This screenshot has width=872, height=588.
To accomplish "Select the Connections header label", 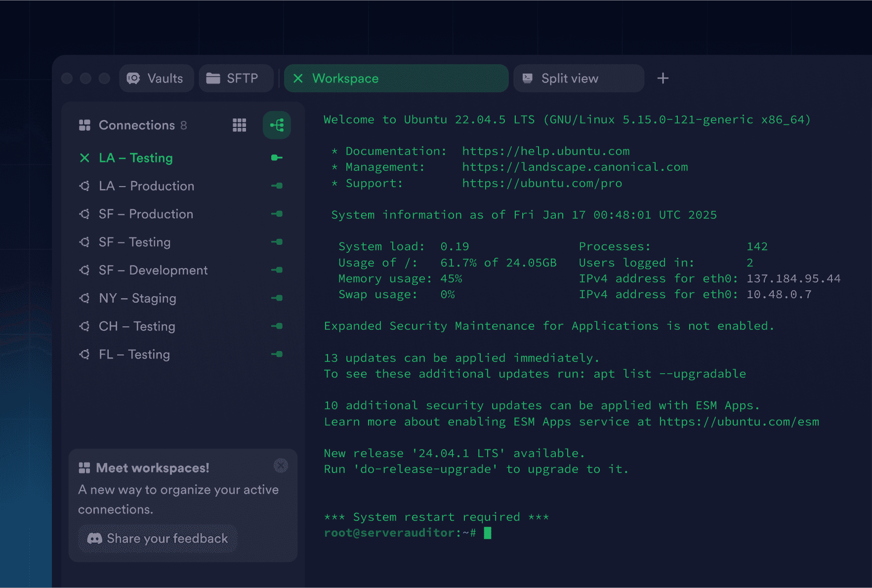I will (x=137, y=125).
